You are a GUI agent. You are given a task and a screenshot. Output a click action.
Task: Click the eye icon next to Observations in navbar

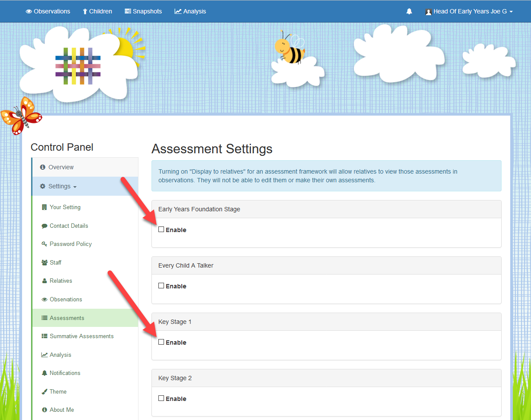29,12
